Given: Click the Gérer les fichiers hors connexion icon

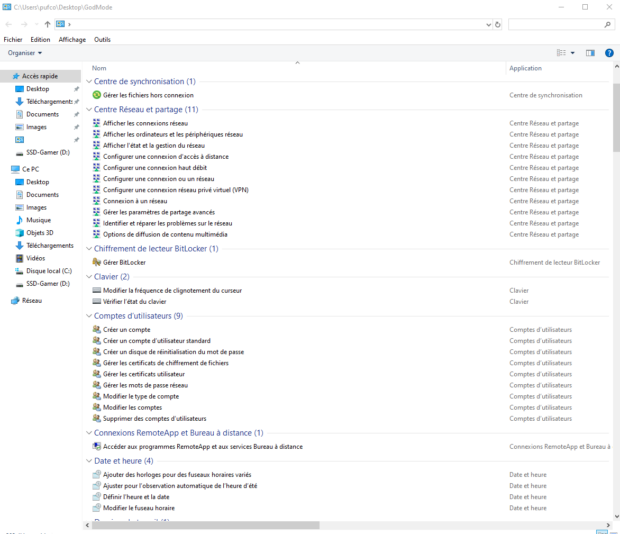Looking at the screenshot, I should click(x=97, y=95).
